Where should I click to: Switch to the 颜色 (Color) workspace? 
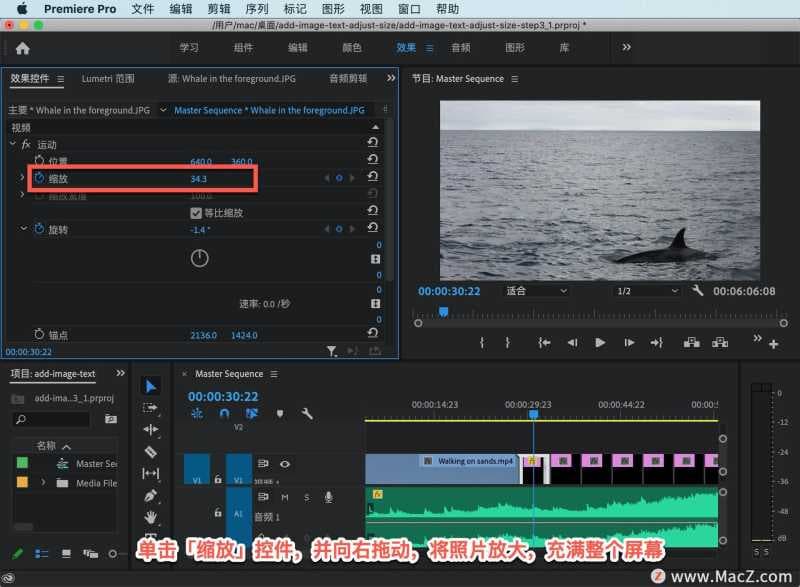coord(352,47)
